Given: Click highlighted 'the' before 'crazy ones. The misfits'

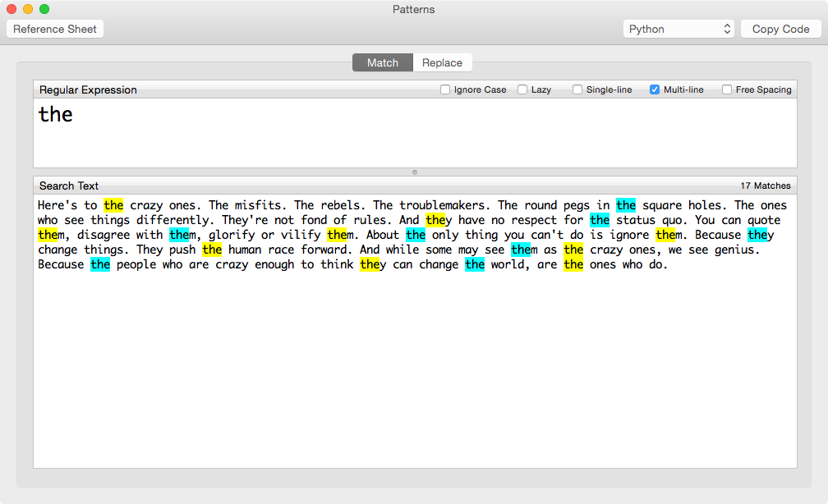Looking at the screenshot, I should pyautogui.click(x=113, y=205).
